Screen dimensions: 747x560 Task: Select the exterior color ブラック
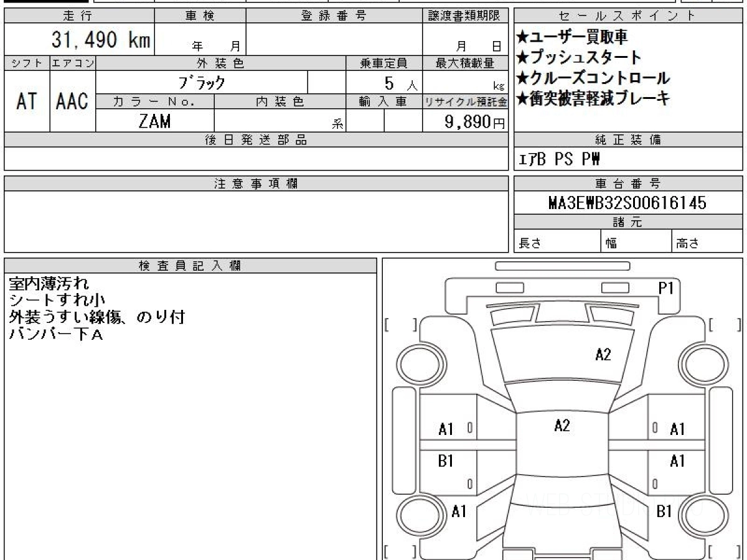click(202, 82)
